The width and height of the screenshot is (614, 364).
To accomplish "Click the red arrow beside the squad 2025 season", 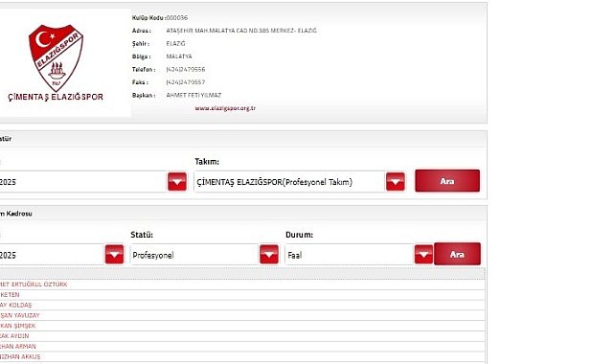I will click(114, 255).
